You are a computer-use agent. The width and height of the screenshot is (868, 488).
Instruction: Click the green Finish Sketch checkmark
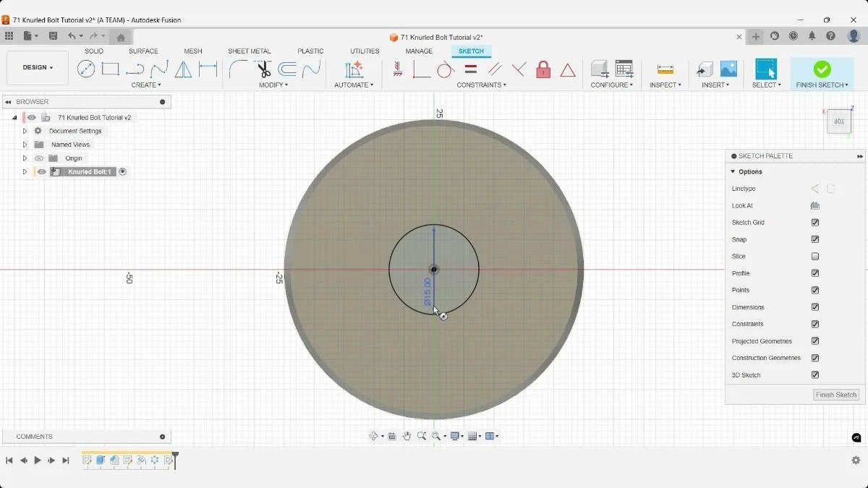822,69
